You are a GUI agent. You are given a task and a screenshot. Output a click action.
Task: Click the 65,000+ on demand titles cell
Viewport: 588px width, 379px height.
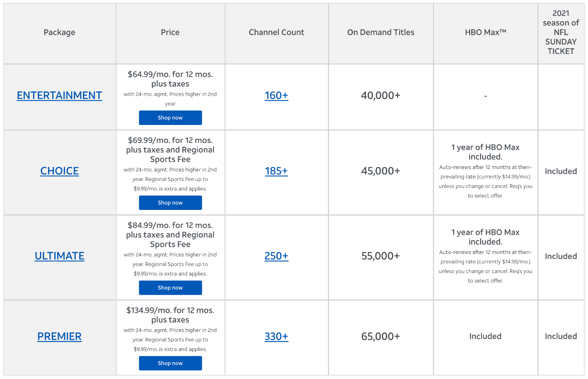click(x=381, y=336)
